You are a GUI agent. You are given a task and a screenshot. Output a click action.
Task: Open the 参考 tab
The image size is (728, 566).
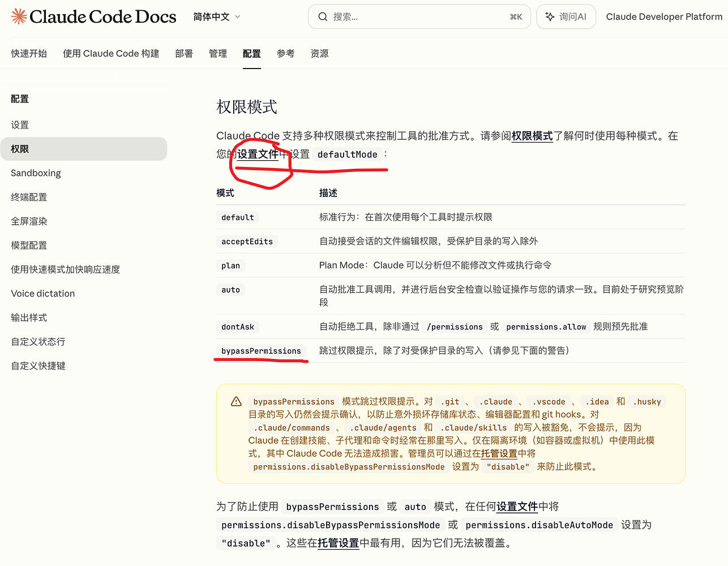286,53
